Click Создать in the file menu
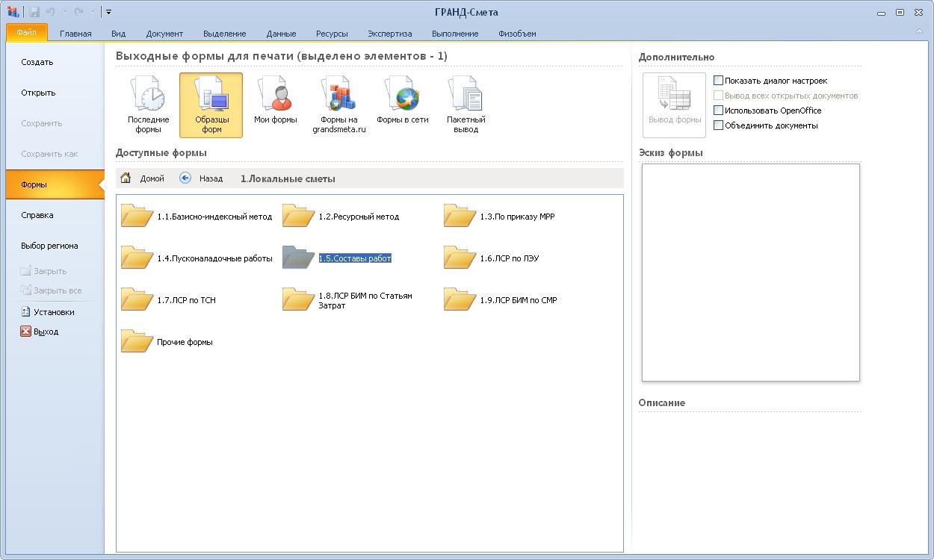 (37, 63)
